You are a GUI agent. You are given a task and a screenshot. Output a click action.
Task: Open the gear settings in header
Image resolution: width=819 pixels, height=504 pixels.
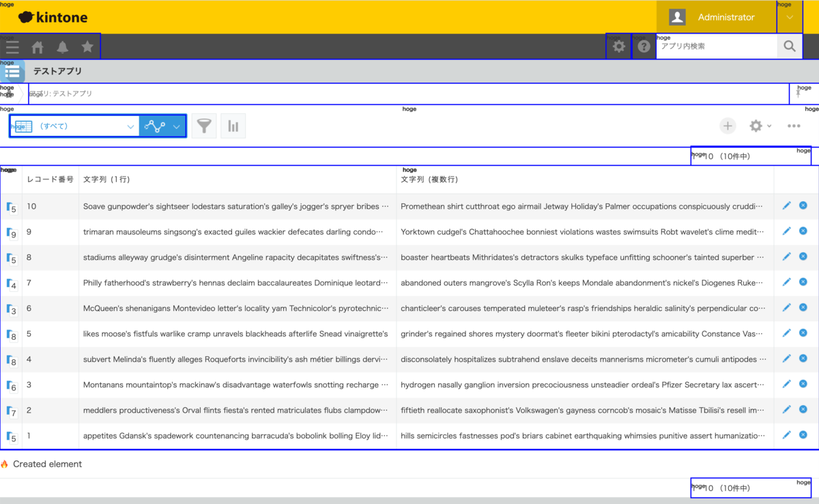619,46
